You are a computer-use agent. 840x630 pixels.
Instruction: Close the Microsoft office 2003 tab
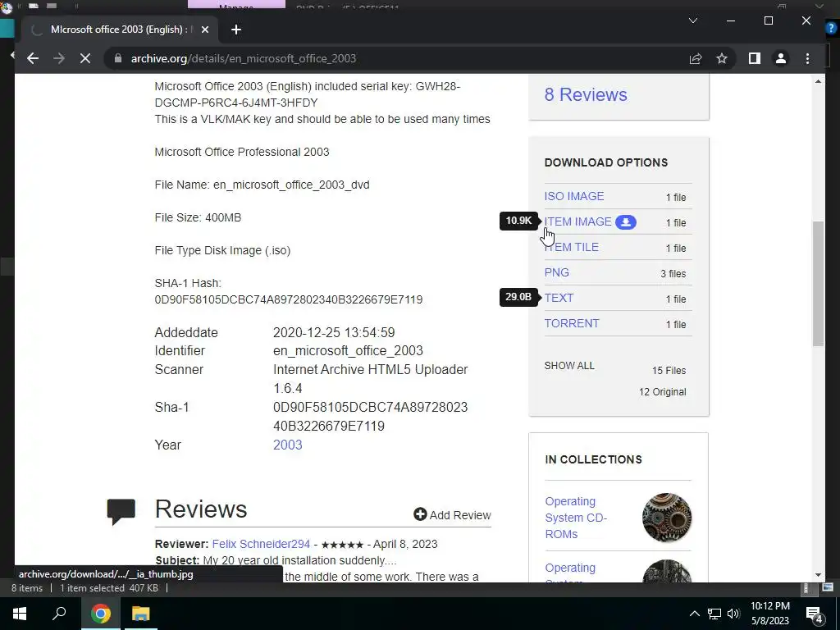pyautogui.click(x=204, y=30)
